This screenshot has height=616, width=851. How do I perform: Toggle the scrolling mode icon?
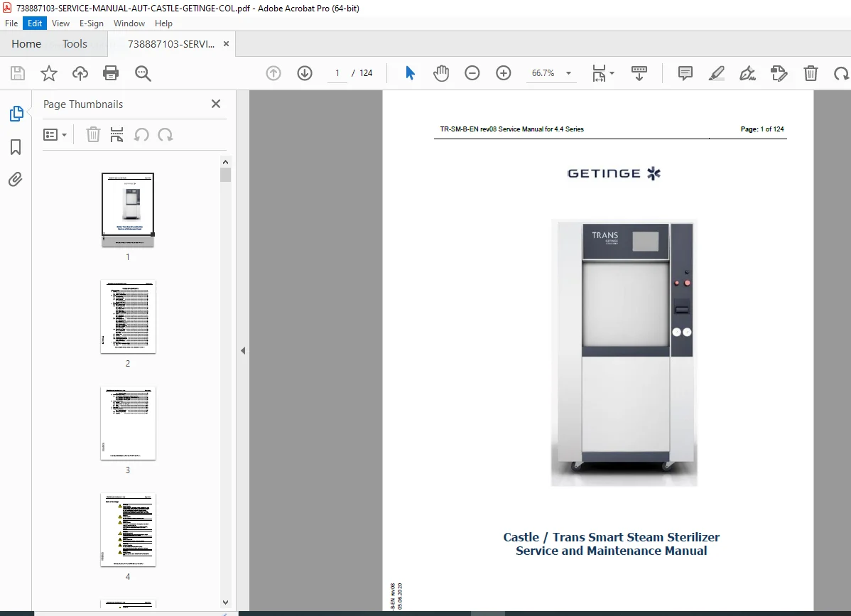(x=639, y=72)
